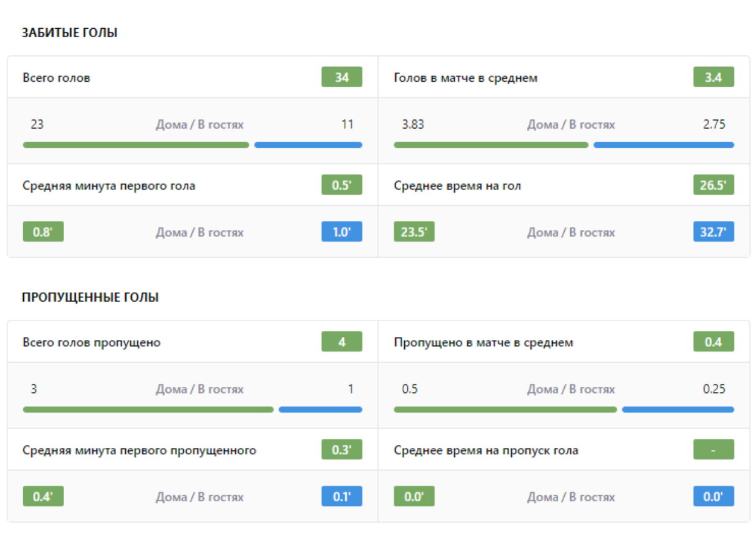
Task: Select the blue 1.0' away badge
Action: (341, 232)
